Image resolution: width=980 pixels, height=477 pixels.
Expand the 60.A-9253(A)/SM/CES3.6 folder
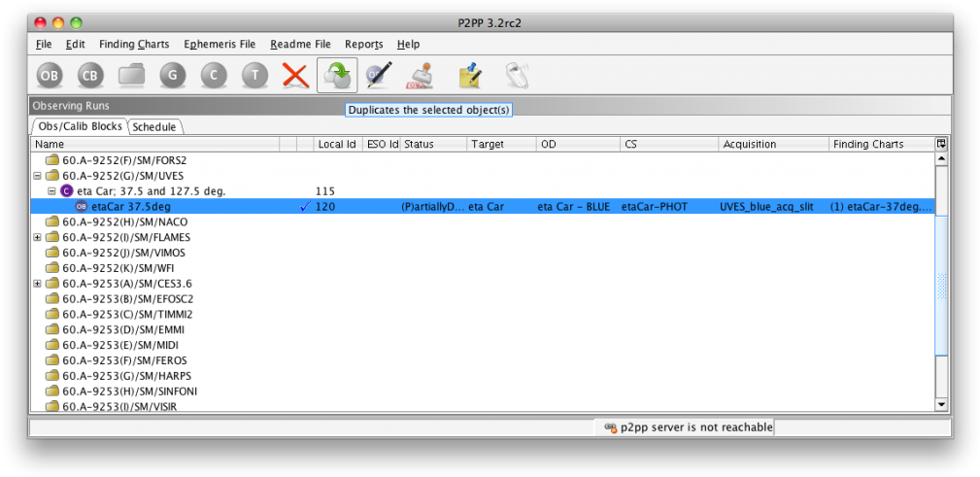[x=37, y=284]
